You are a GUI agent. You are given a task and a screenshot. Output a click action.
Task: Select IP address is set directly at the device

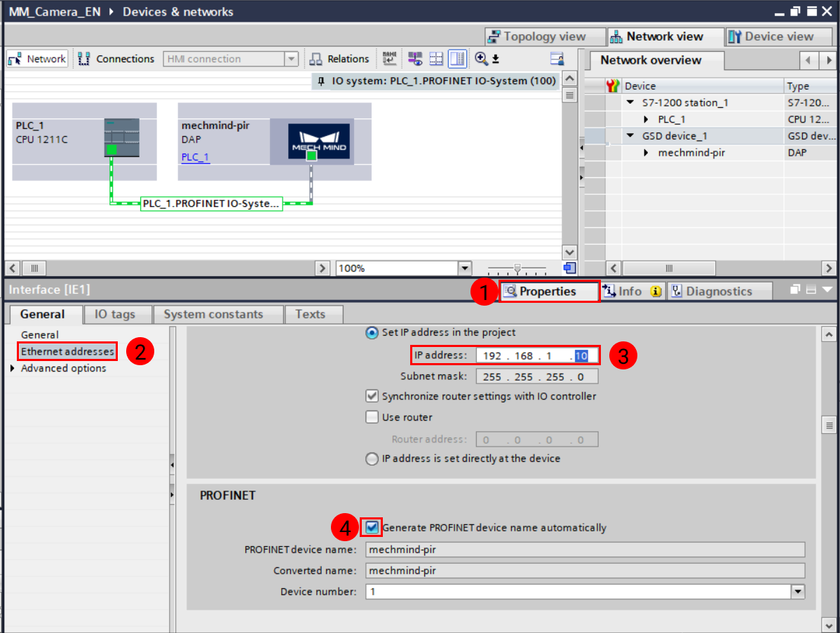[x=372, y=459]
